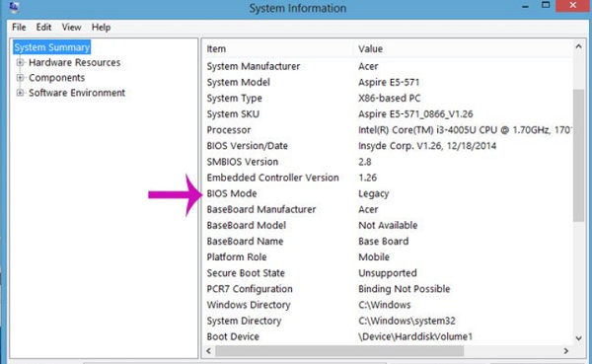592x364 pixels.
Task: Expand the Hardware Resources tree node
Action: (20, 62)
